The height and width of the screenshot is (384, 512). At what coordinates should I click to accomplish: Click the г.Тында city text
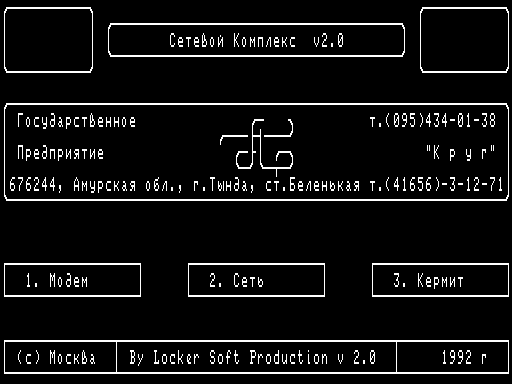tap(224, 185)
